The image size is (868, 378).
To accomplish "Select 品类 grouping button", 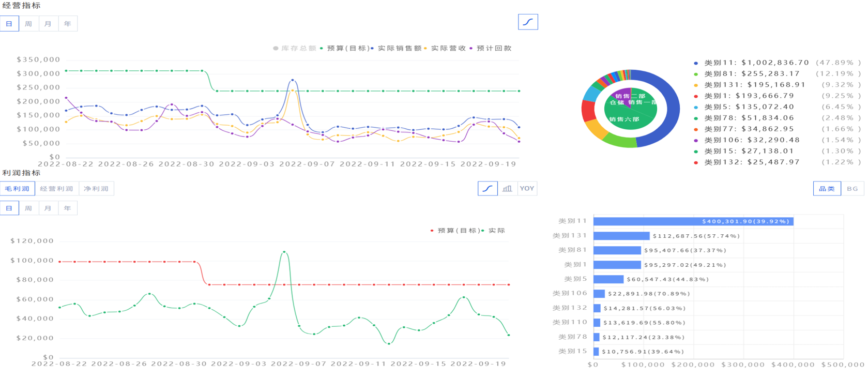I will [x=827, y=189].
